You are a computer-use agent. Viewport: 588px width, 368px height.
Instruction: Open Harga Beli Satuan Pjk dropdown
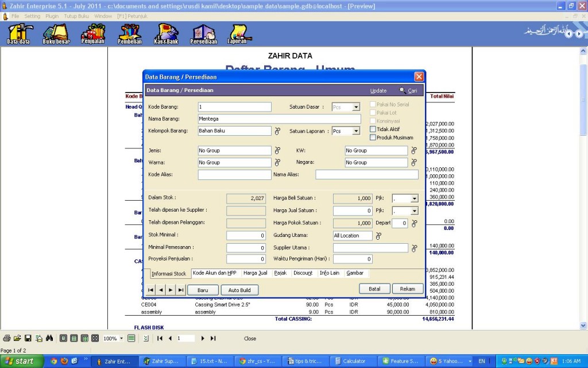click(414, 198)
